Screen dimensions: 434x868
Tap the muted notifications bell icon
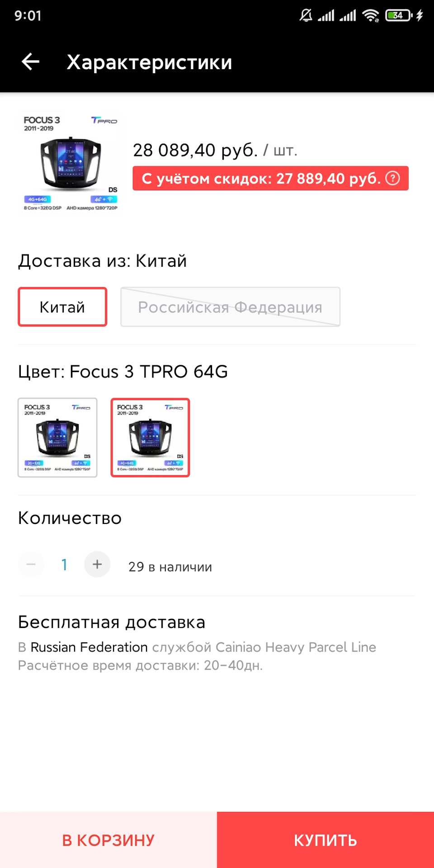tap(306, 15)
